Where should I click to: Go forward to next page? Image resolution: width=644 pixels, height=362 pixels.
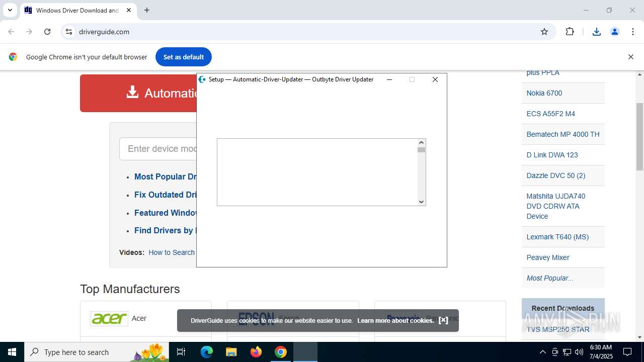[x=29, y=32]
